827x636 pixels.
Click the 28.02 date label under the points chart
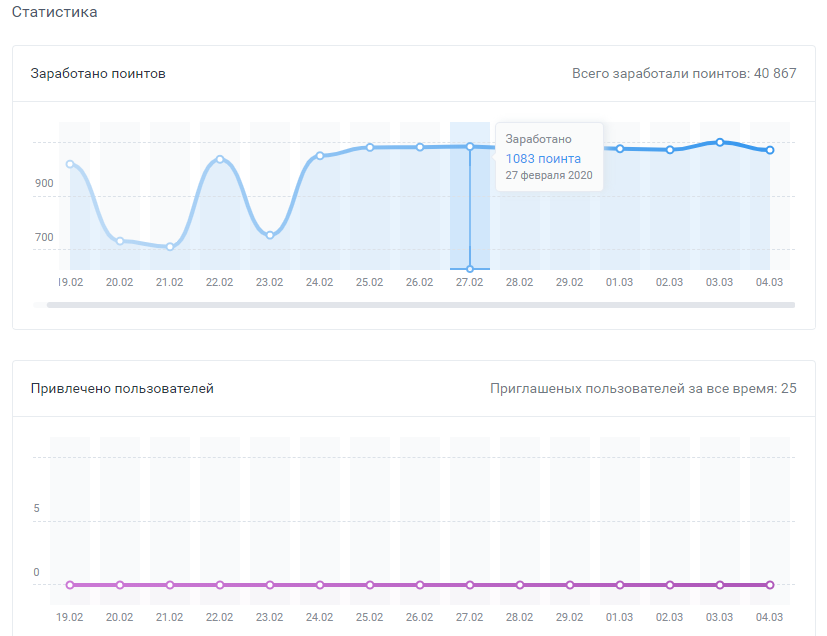click(520, 282)
